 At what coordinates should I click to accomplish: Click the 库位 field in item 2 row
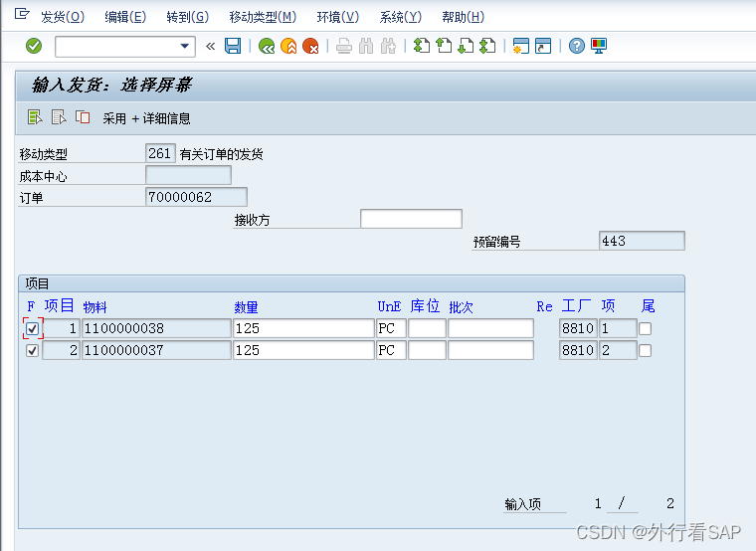coord(427,350)
